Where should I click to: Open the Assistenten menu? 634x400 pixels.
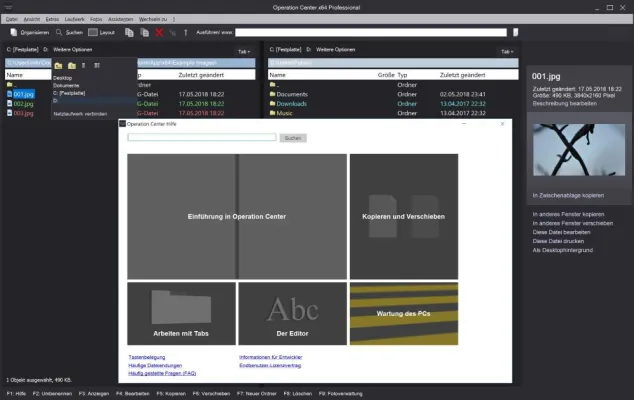coord(120,19)
